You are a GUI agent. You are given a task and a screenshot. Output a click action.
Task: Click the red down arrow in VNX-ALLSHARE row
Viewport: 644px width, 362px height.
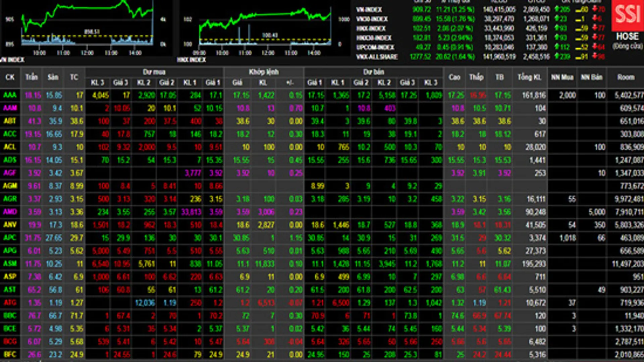(594, 56)
